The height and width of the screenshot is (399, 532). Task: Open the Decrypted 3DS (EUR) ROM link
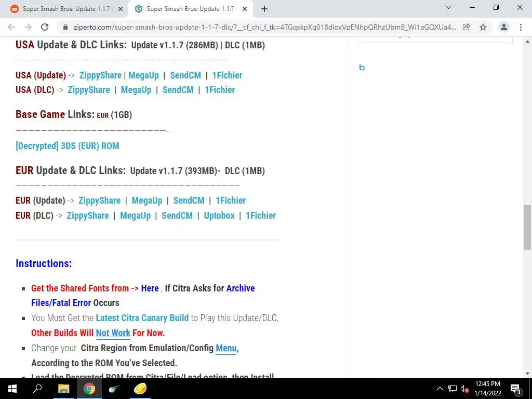(x=68, y=146)
